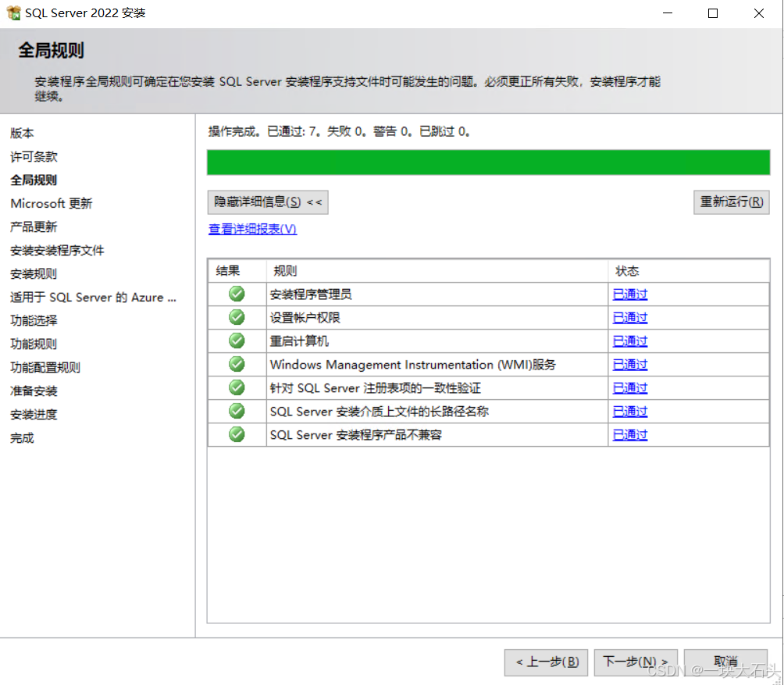Open the 查看详细报表(V) link
Image resolution: width=784 pixels, height=685 pixels.
[x=252, y=229]
